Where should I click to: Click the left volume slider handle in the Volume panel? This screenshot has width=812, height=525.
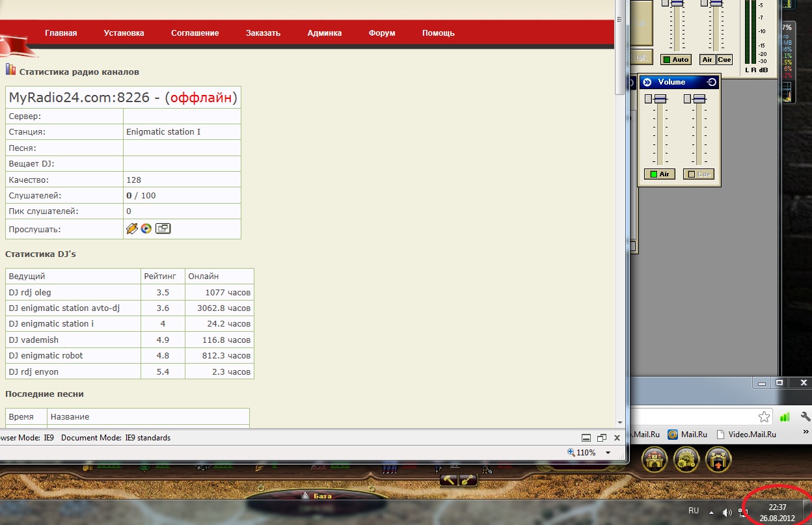click(660, 99)
